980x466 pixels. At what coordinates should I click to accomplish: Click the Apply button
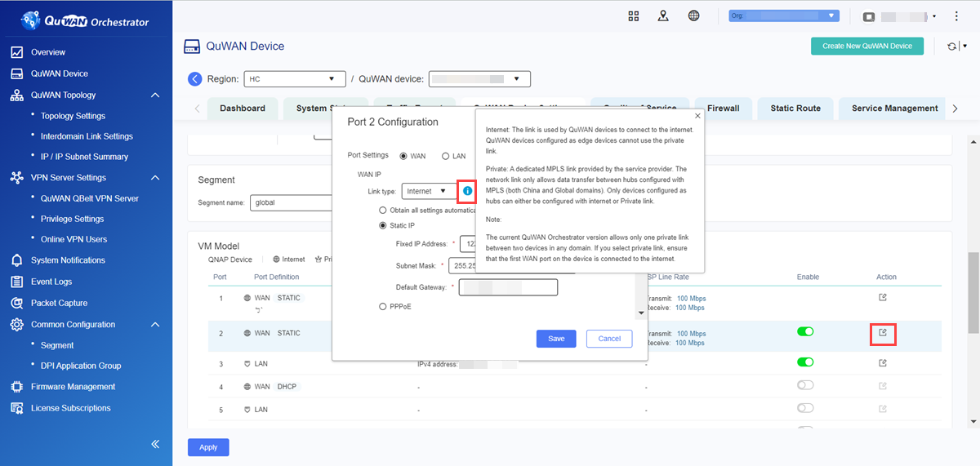point(208,447)
